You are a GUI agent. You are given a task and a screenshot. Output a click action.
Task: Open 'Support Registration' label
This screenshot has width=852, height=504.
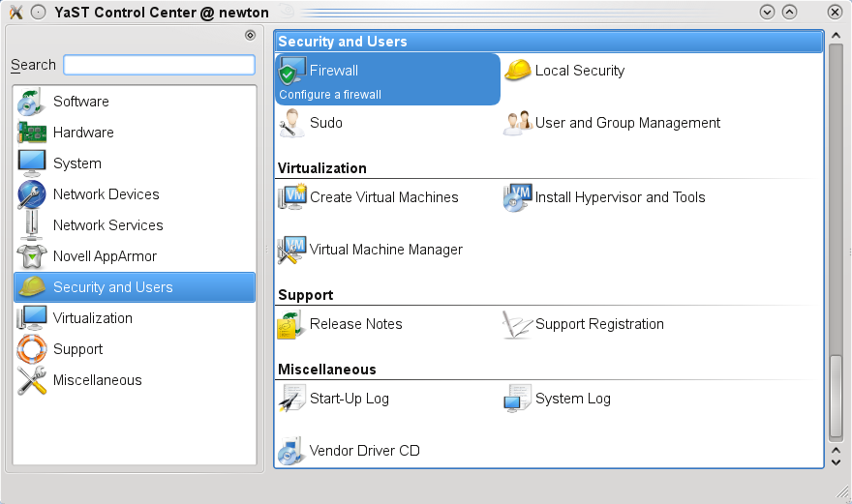click(x=599, y=324)
